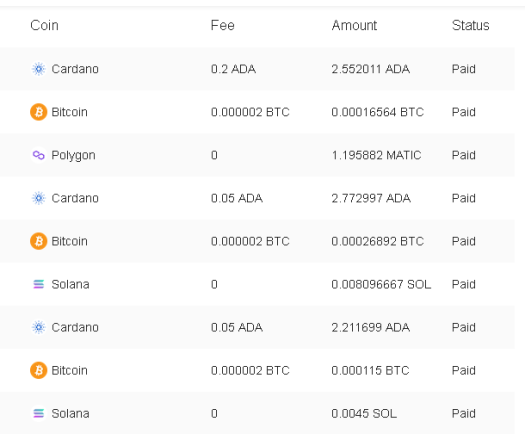Click the Cardano icon in the 2.211699 ADA row
This screenshot has height=434, width=525.
39,328
